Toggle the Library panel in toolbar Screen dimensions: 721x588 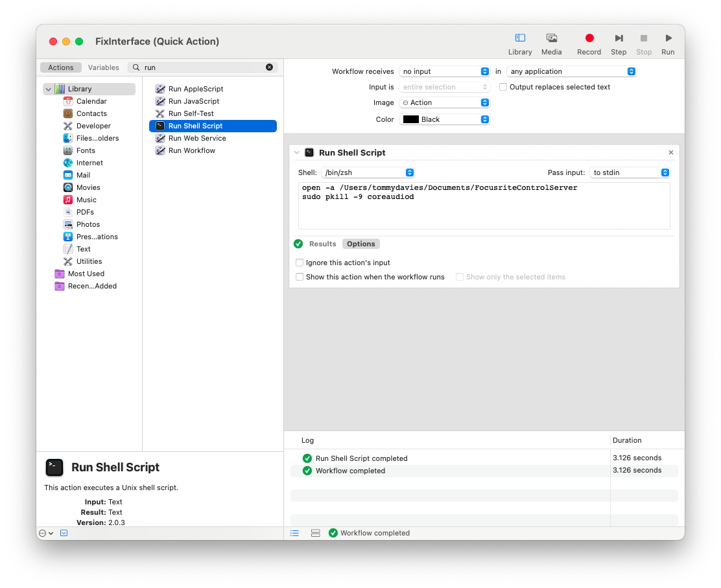[519, 44]
